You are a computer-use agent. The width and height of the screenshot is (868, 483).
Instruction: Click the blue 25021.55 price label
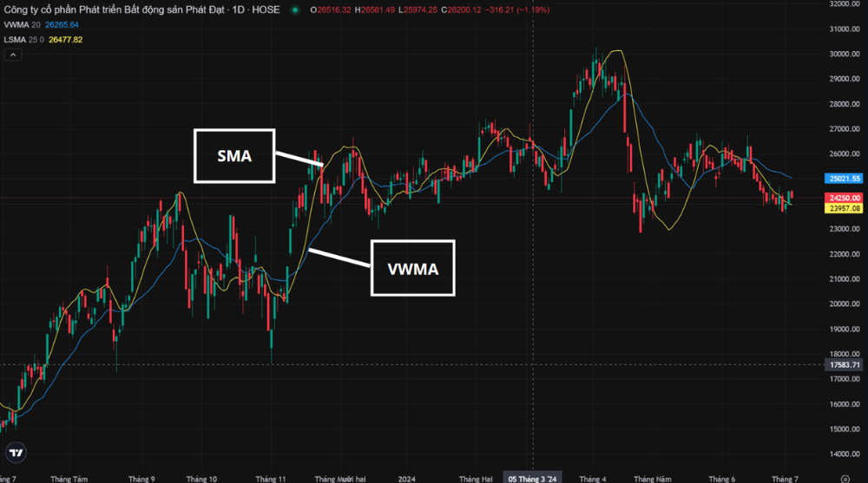click(x=844, y=178)
